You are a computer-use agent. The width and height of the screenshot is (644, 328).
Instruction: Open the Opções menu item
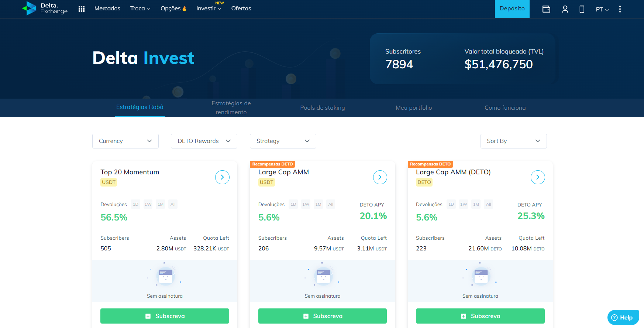pos(173,8)
